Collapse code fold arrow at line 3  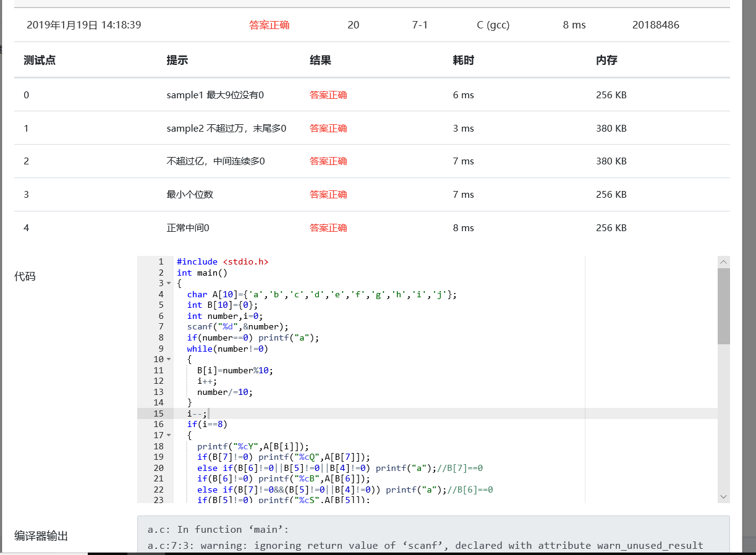coord(169,284)
